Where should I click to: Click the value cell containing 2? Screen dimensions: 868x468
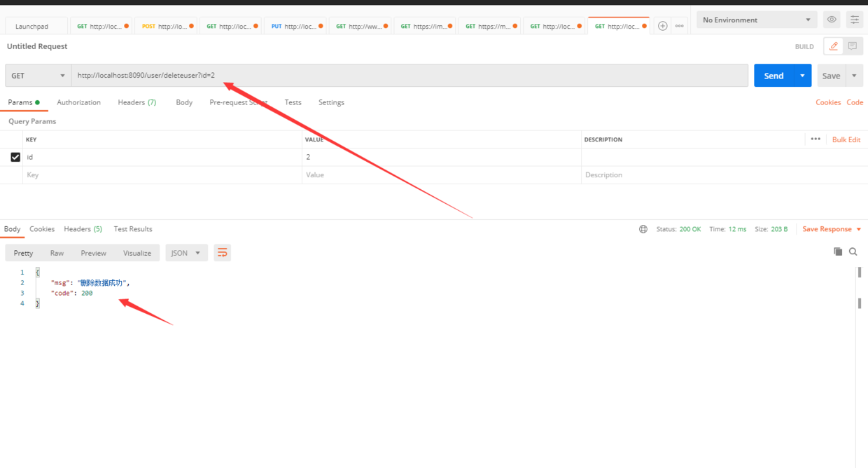tap(442, 157)
